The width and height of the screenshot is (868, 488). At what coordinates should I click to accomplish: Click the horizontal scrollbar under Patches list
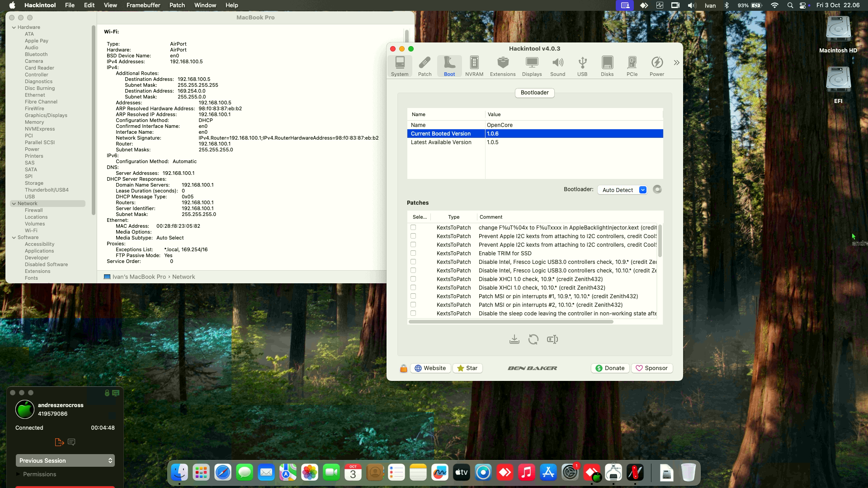pyautogui.click(x=511, y=322)
